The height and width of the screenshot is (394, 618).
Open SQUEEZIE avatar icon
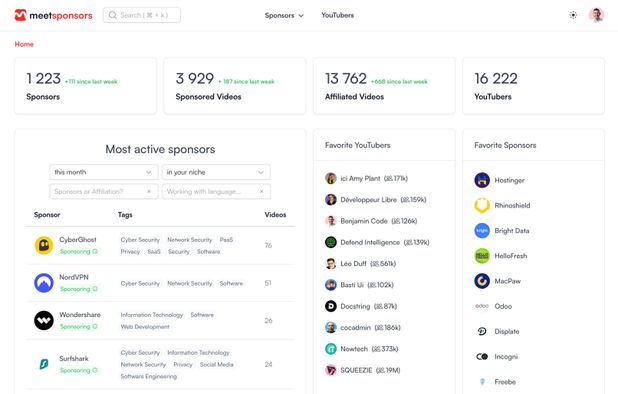coord(331,370)
